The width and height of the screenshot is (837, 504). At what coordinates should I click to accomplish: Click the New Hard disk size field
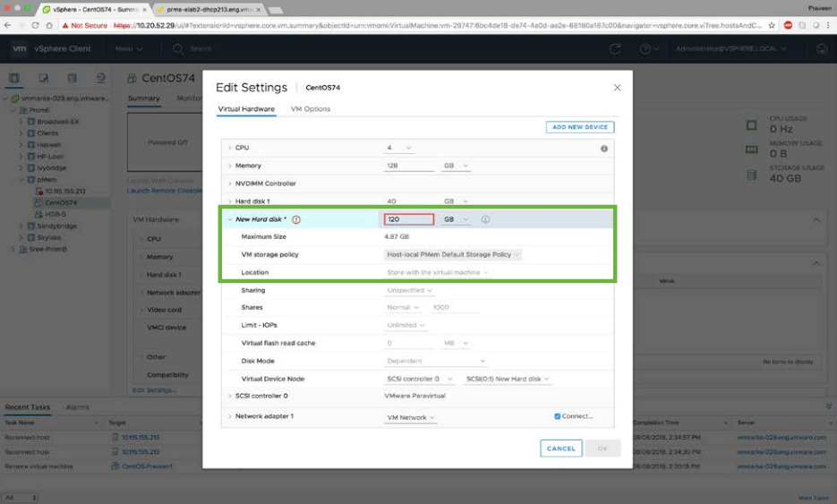(409, 219)
